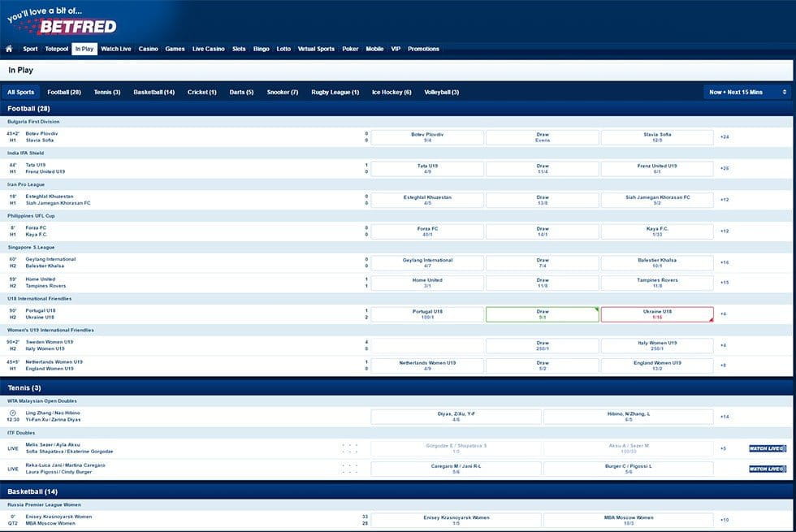This screenshot has height=532, width=796.
Task: Select the In Play tab
Action: tap(84, 49)
